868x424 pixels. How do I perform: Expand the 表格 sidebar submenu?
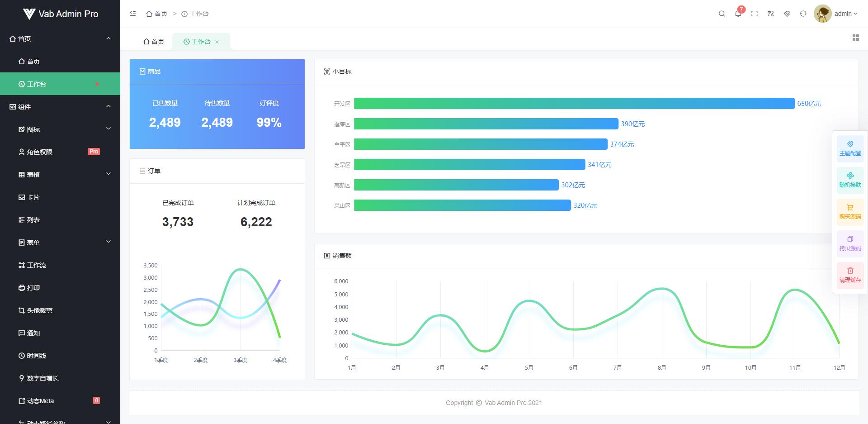(60, 175)
